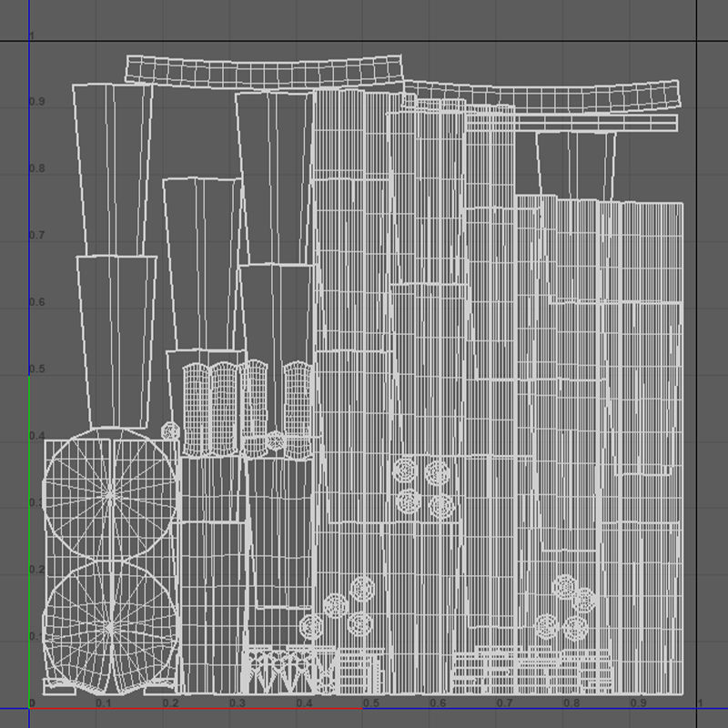Click the '0' origin label

[32, 703]
